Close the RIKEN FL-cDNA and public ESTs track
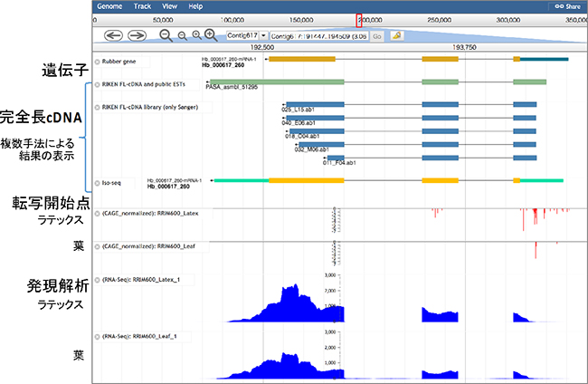Viewport: 588px width, 384px height. click(97, 84)
